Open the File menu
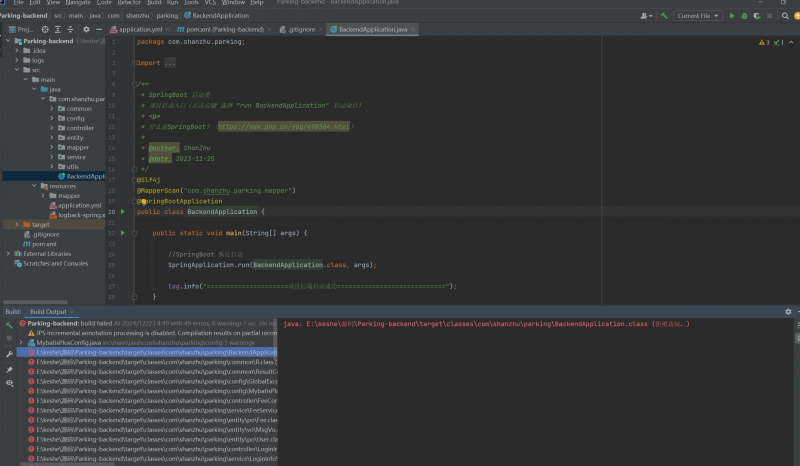 click(18, 3)
